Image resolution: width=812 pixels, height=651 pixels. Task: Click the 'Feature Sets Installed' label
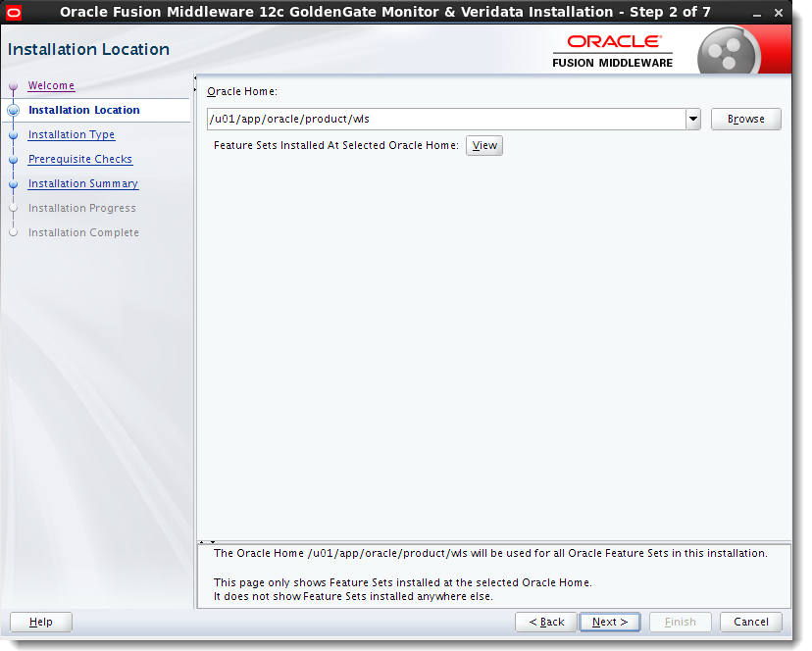(x=336, y=145)
